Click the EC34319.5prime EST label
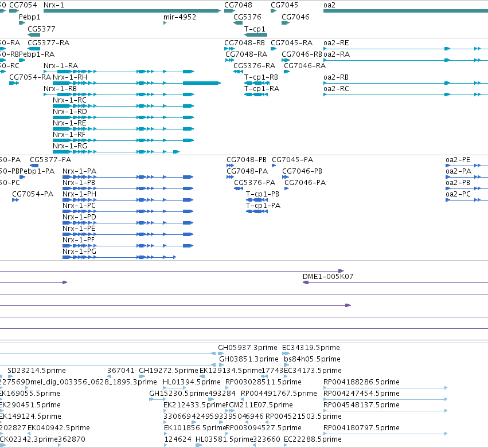Image resolution: width=488 pixels, height=448 pixels. pyautogui.click(x=311, y=348)
